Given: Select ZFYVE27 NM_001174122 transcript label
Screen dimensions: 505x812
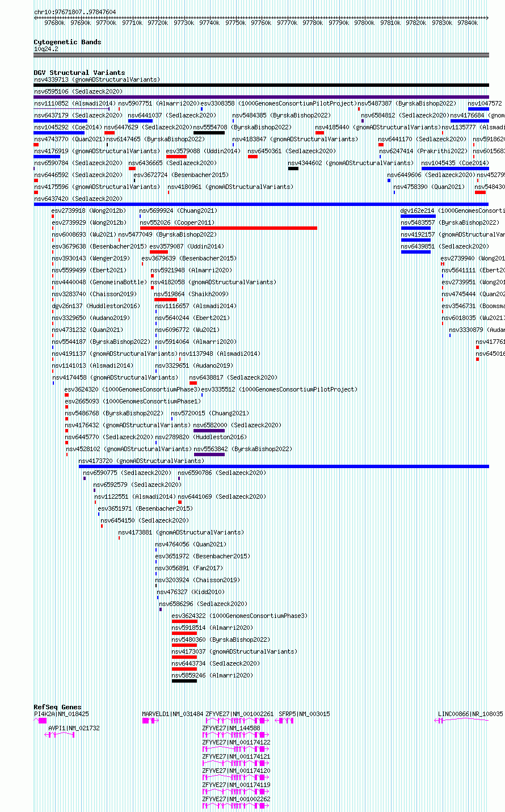Looking at the screenshot, I should tap(237, 742).
